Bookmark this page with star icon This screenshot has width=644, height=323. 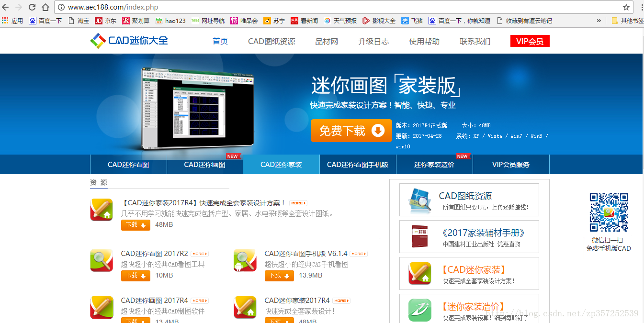[626, 7]
